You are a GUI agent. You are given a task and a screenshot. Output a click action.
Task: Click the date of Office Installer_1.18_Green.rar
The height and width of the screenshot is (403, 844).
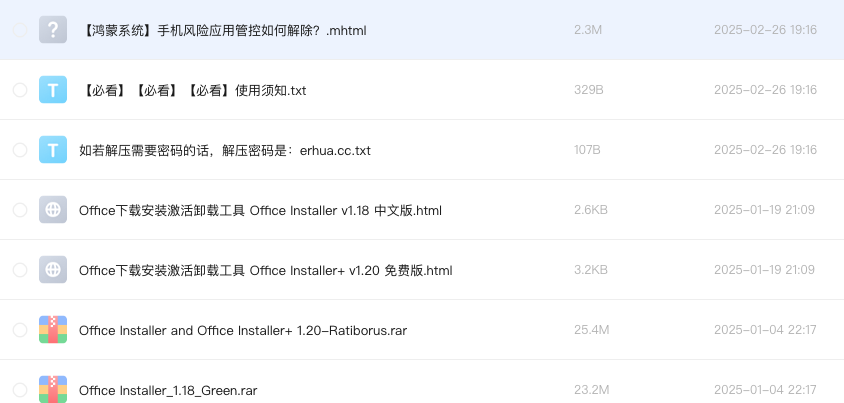(x=765, y=390)
